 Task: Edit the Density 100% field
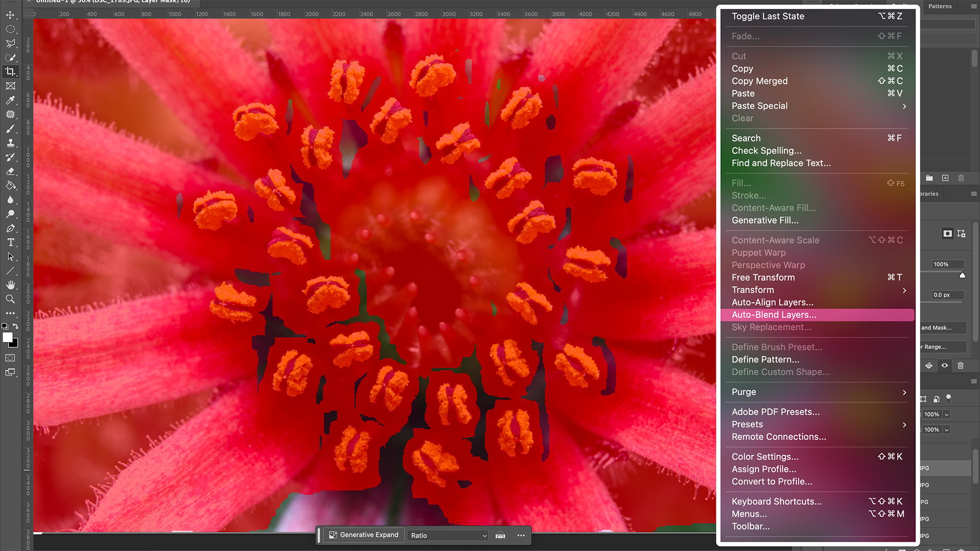(x=948, y=264)
